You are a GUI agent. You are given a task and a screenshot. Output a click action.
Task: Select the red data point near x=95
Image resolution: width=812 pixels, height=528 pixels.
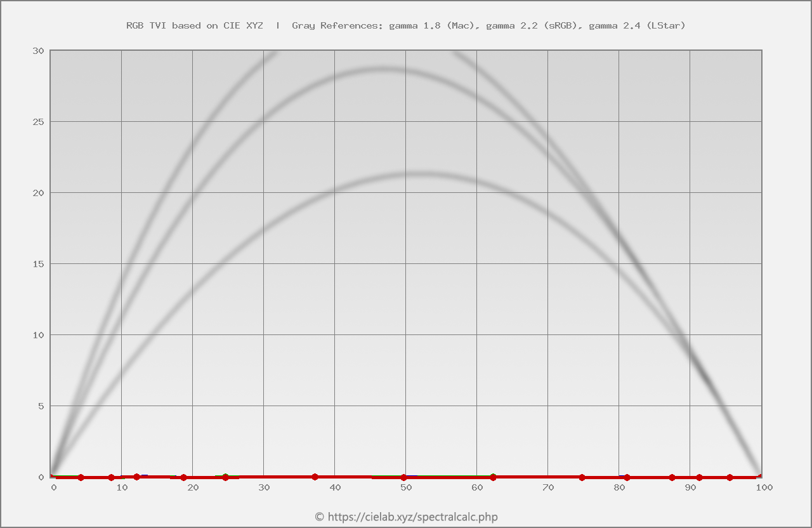730,477
